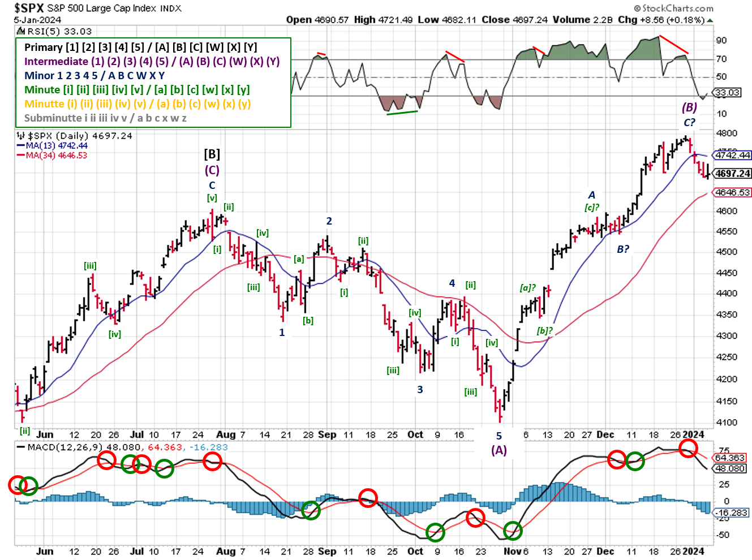This screenshot has width=752, height=560.
Task: Click the red MACD crossover circle near Oct 23
Action: [475, 517]
